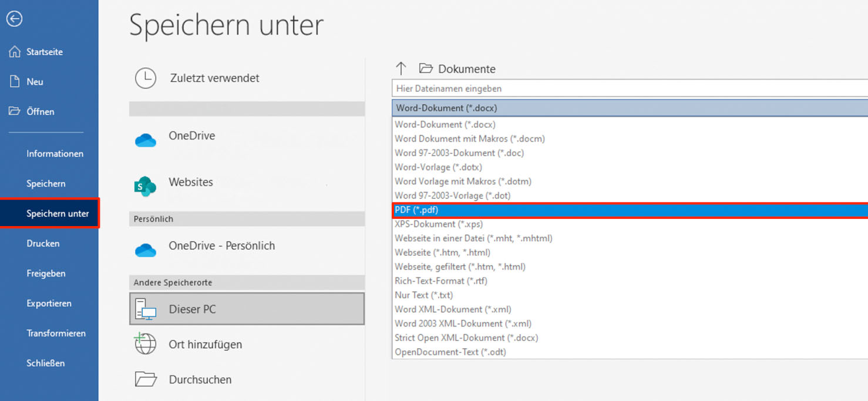Image resolution: width=868 pixels, height=401 pixels.
Task: Choose PDF (*.pdf) format
Action: tap(630, 210)
